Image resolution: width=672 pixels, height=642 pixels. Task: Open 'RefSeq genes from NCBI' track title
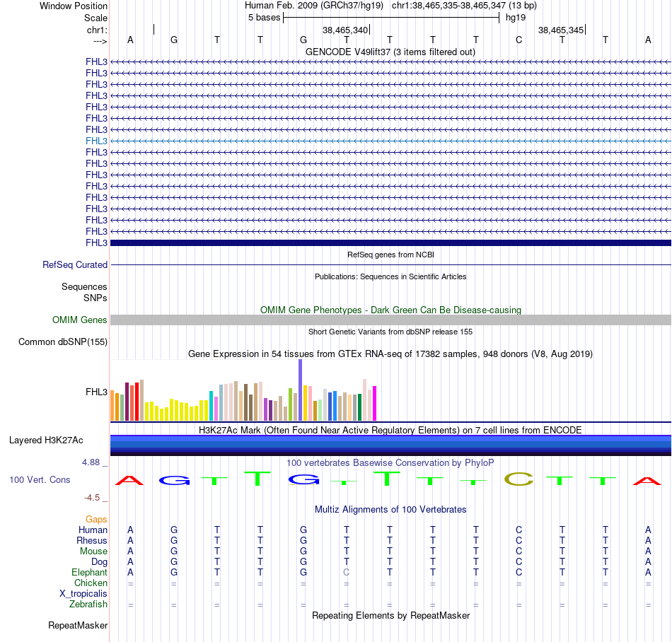[390, 255]
